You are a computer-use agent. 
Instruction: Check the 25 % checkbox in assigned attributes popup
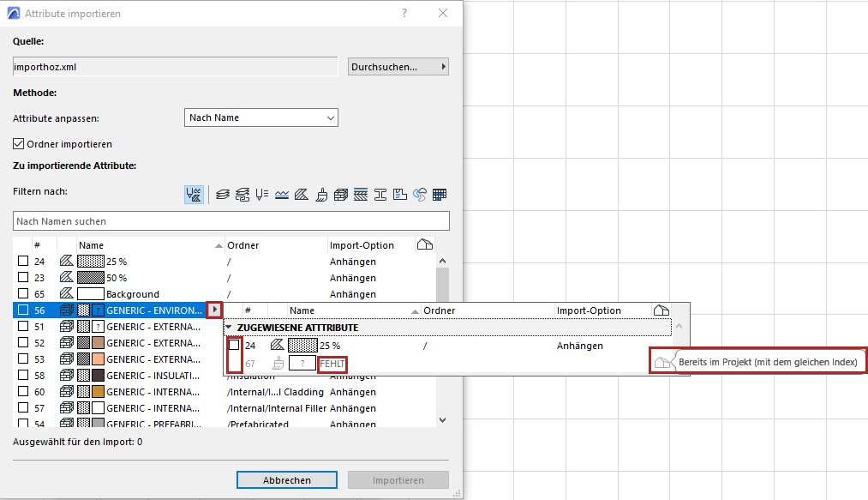pyautogui.click(x=234, y=345)
